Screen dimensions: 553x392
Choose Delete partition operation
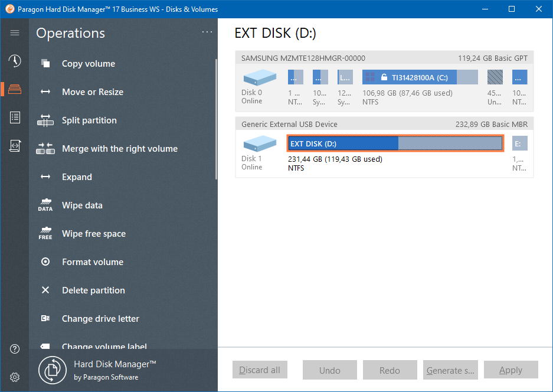pyautogui.click(x=93, y=290)
